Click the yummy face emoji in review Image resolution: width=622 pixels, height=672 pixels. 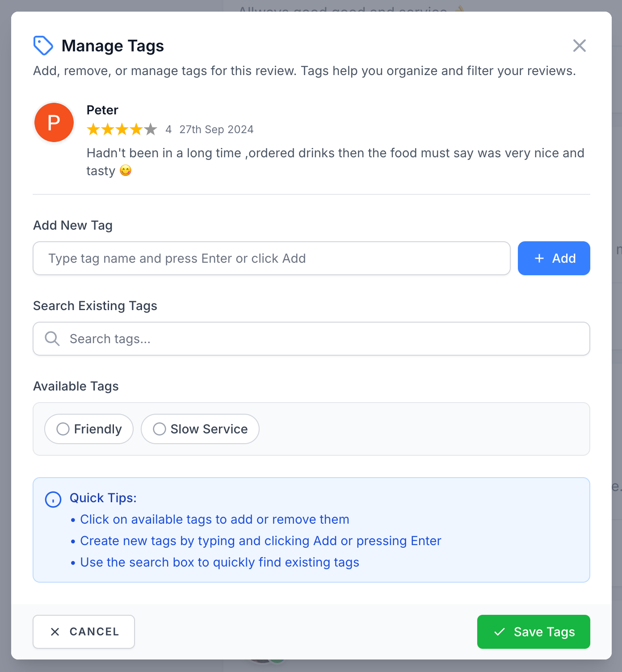click(x=126, y=171)
